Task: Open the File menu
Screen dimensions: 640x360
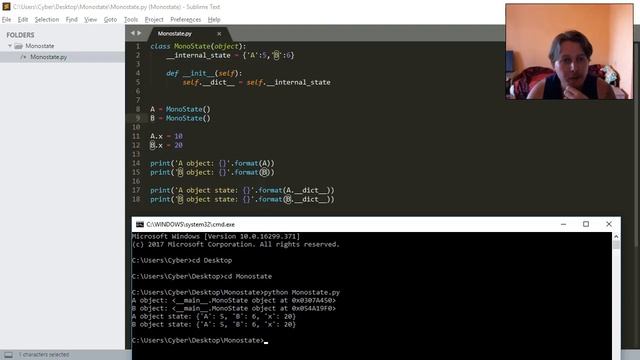Action: 7,20
